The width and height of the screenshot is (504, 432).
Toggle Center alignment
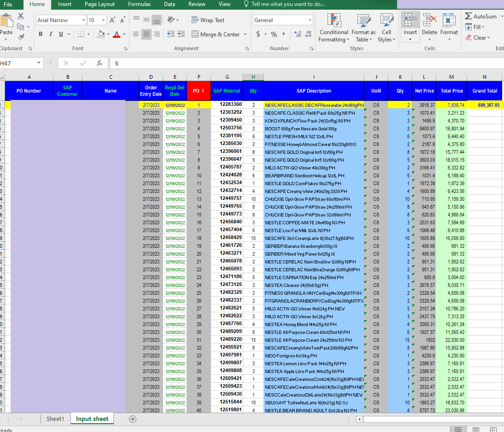coord(146,34)
